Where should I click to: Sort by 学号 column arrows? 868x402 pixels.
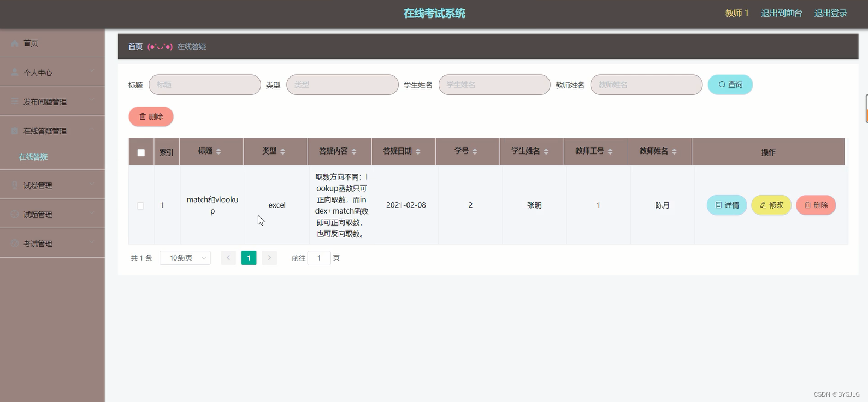coord(475,151)
